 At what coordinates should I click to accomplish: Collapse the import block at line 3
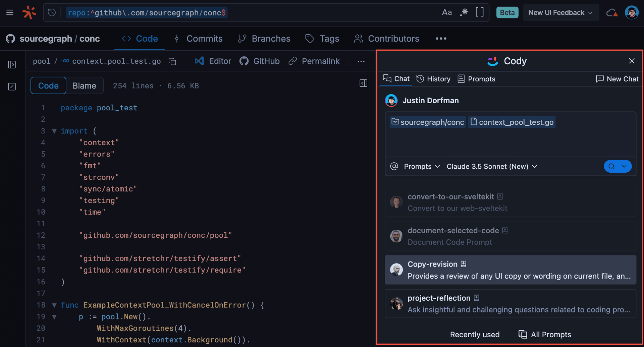point(54,131)
